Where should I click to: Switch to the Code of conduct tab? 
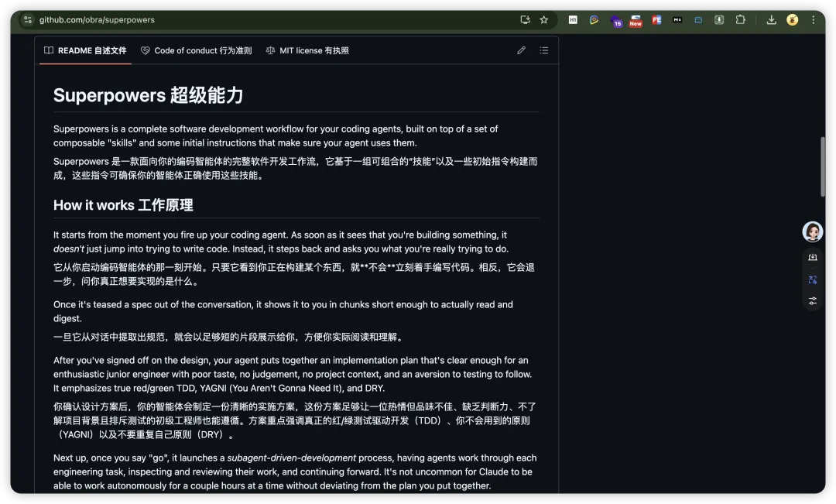pos(196,50)
